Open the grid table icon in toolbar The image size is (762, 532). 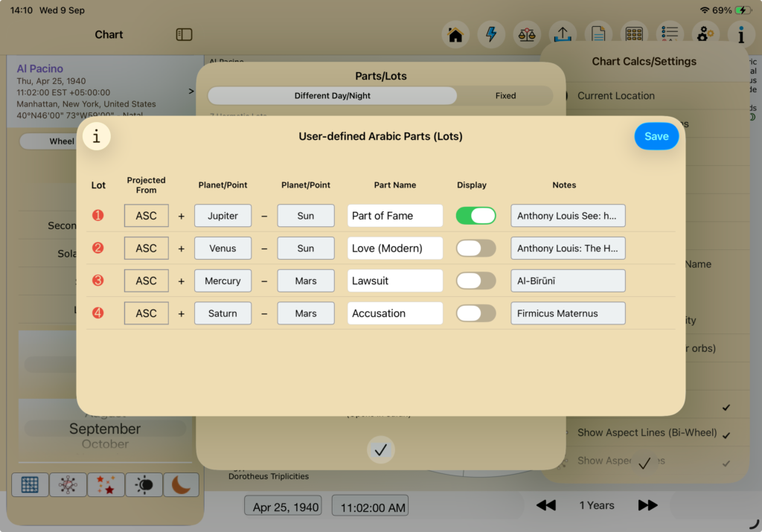tap(634, 34)
